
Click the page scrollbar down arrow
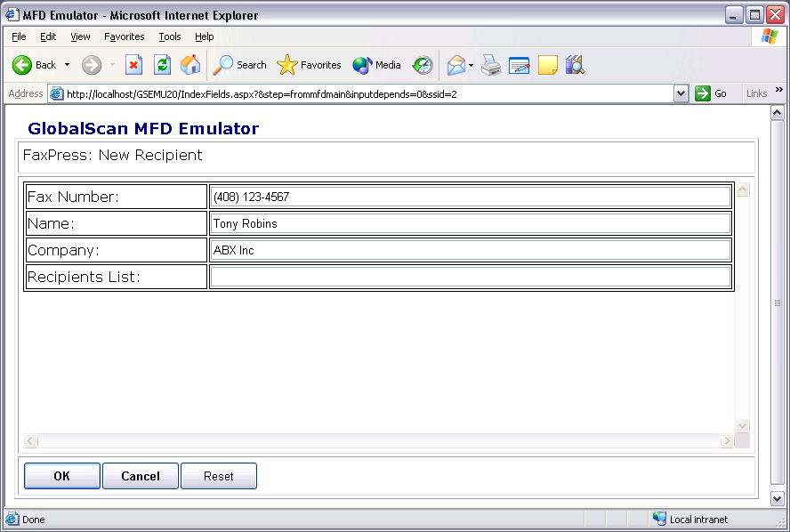point(778,499)
